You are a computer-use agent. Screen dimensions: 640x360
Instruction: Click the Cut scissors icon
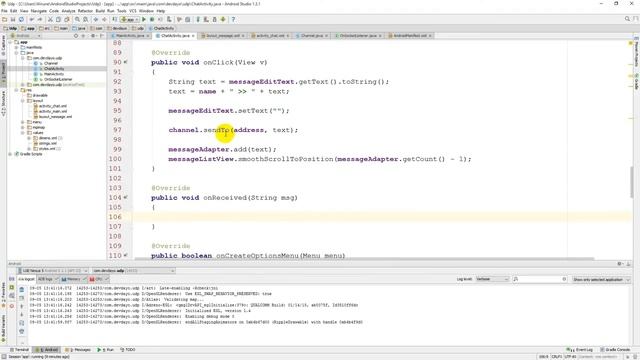click(x=50, y=19)
